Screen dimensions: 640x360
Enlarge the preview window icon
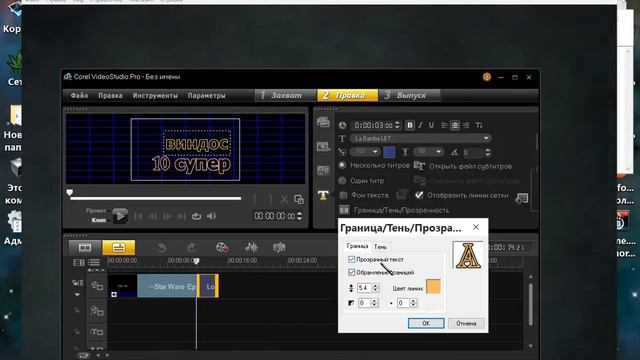(299, 200)
